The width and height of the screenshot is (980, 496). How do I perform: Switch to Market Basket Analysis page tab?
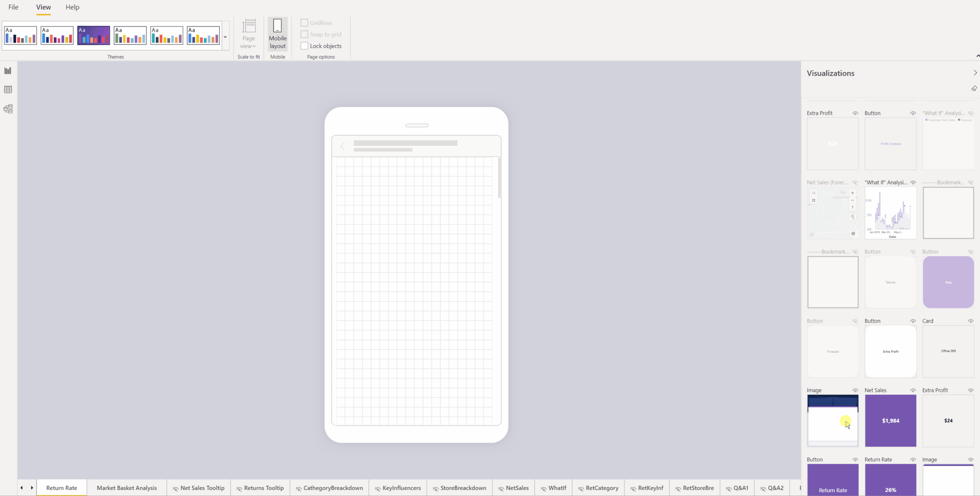pyautogui.click(x=127, y=488)
